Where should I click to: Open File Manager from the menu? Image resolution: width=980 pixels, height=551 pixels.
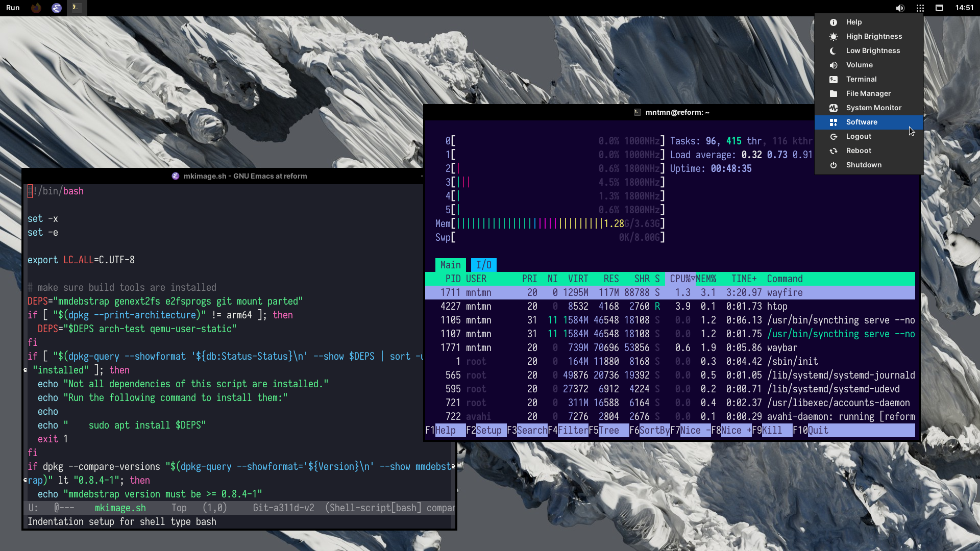868,93
